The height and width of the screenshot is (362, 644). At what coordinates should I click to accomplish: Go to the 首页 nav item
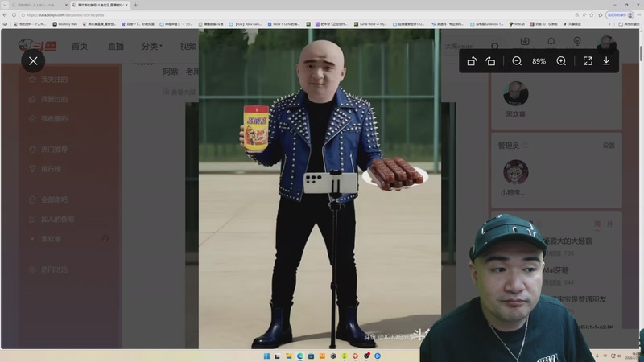click(x=80, y=47)
